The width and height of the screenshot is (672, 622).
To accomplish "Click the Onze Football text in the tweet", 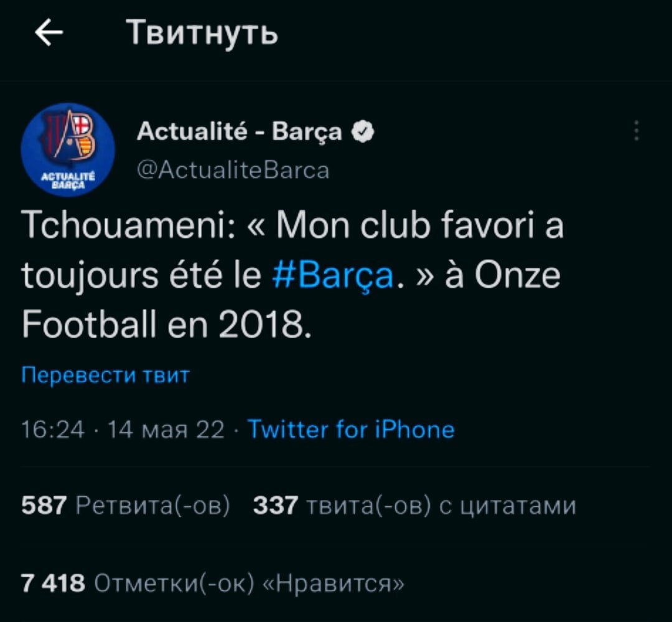I will 291,300.
